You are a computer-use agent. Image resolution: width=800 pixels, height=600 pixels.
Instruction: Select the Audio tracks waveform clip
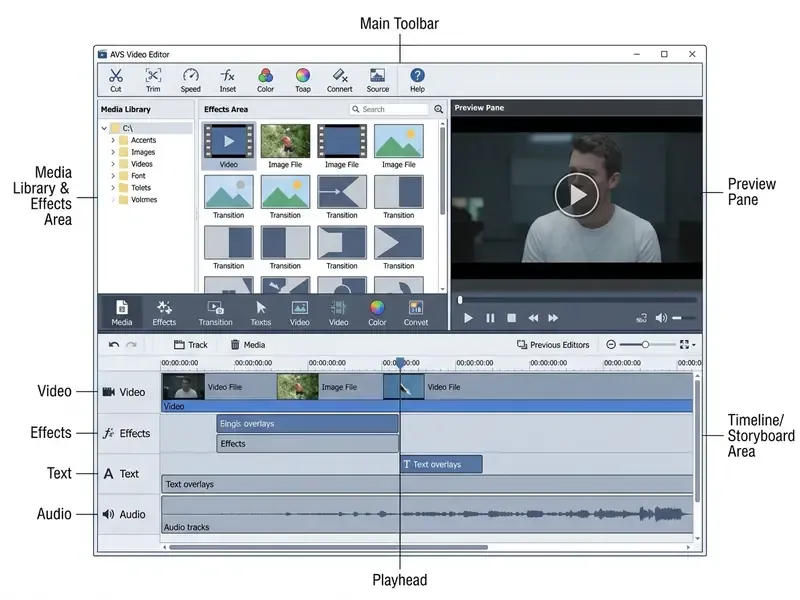tap(427, 514)
